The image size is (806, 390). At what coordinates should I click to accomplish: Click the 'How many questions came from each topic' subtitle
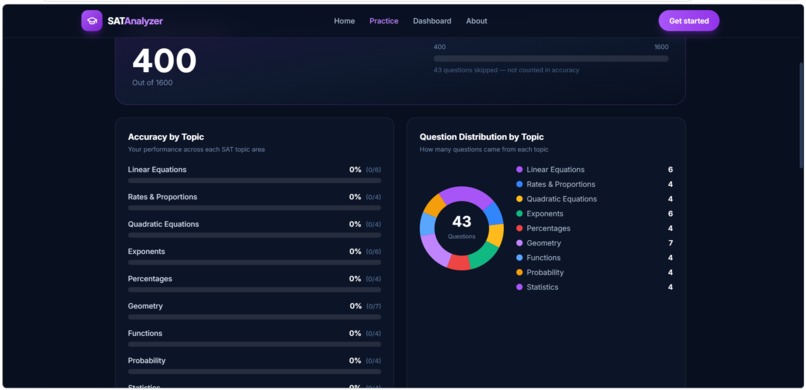tap(484, 150)
